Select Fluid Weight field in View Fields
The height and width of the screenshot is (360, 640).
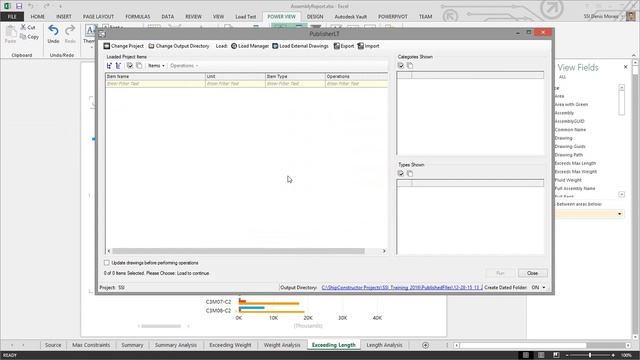click(x=568, y=180)
